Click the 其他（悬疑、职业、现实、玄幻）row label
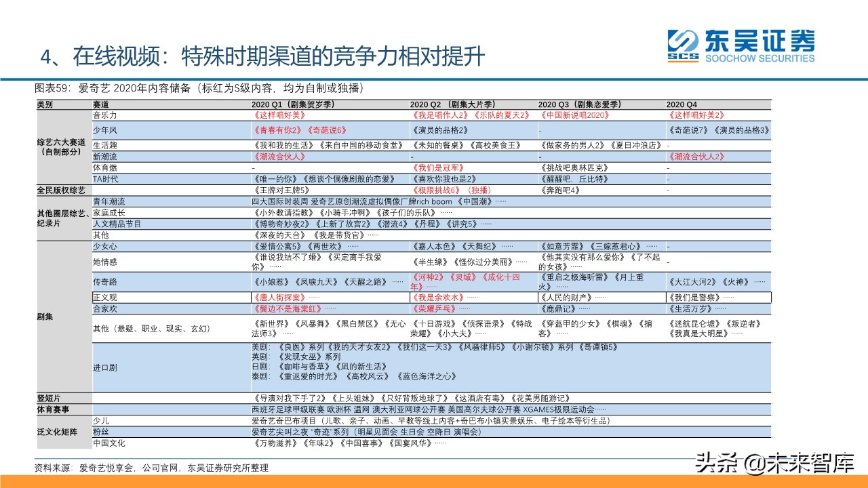This screenshot has width=868, height=488. (x=151, y=329)
